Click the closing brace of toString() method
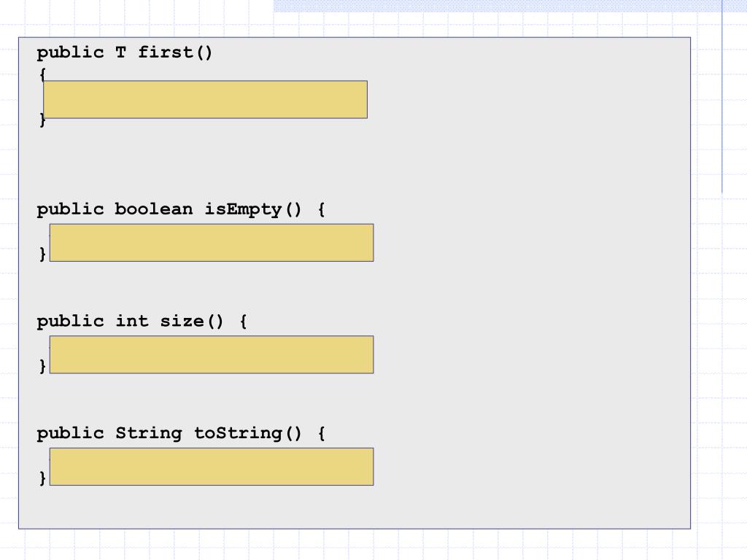The width and height of the screenshot is (747, 560). coord(42,478)
